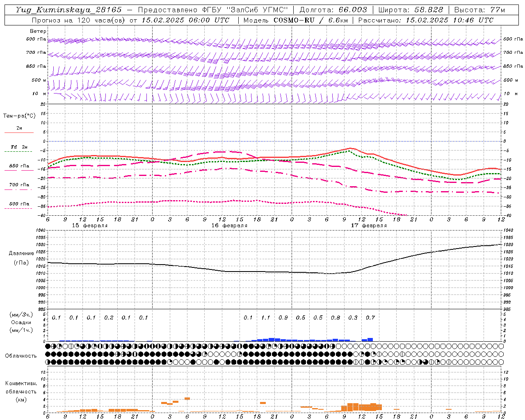Click the Долгота value 66.003
Image resolution: width=525 pixels, height=420 pixels.
353,10
